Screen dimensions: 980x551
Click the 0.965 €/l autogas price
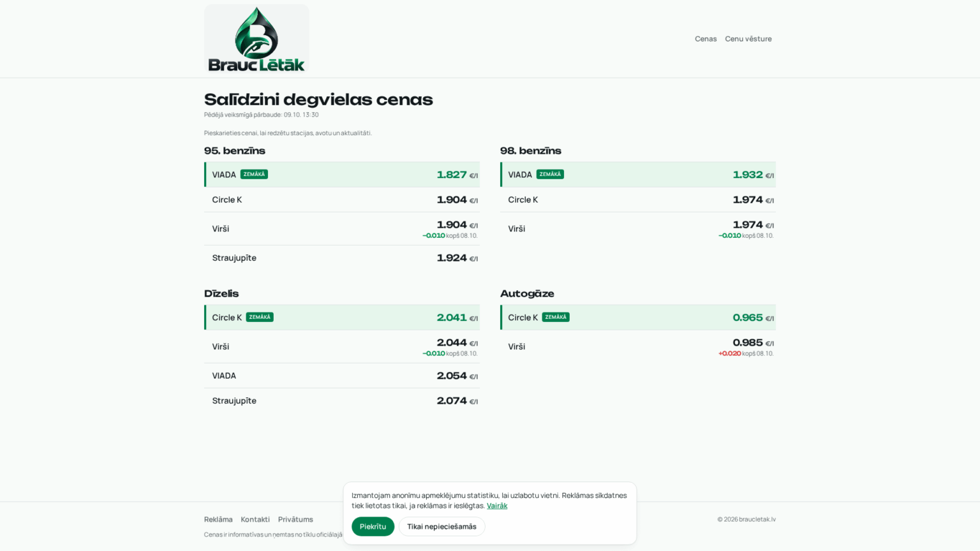754,318
